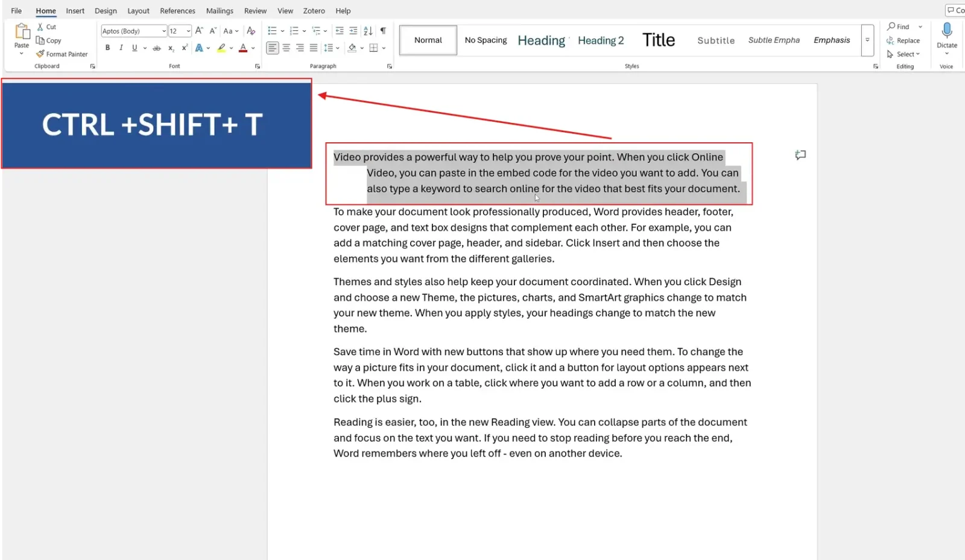Open the Mailings tab
The image size is (965, 560).
click(x=220, y=11)
